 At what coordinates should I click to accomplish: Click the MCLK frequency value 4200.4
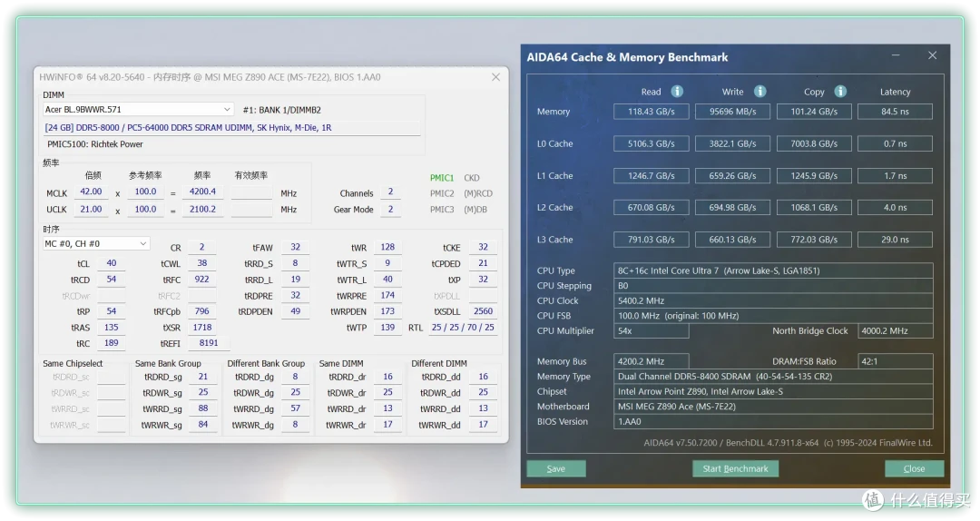coord(202,192)
